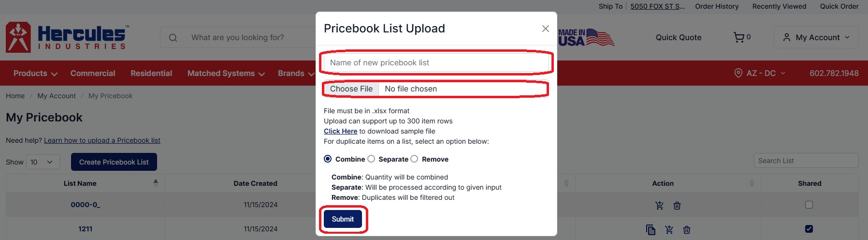
Task: Select the Separate duplicate option
Action: (371, 159)
